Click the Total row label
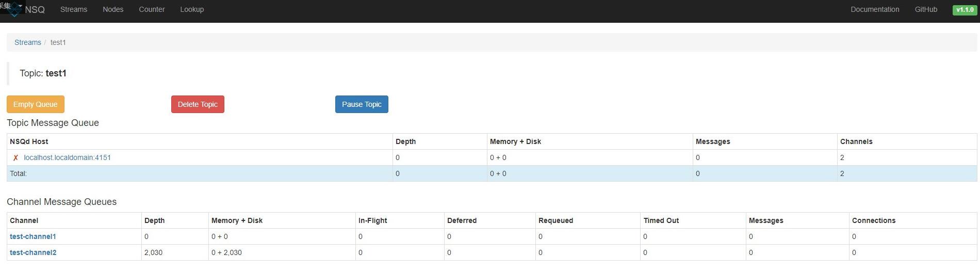The height and width of the screenshot is (271, 980). click(19, 173)
